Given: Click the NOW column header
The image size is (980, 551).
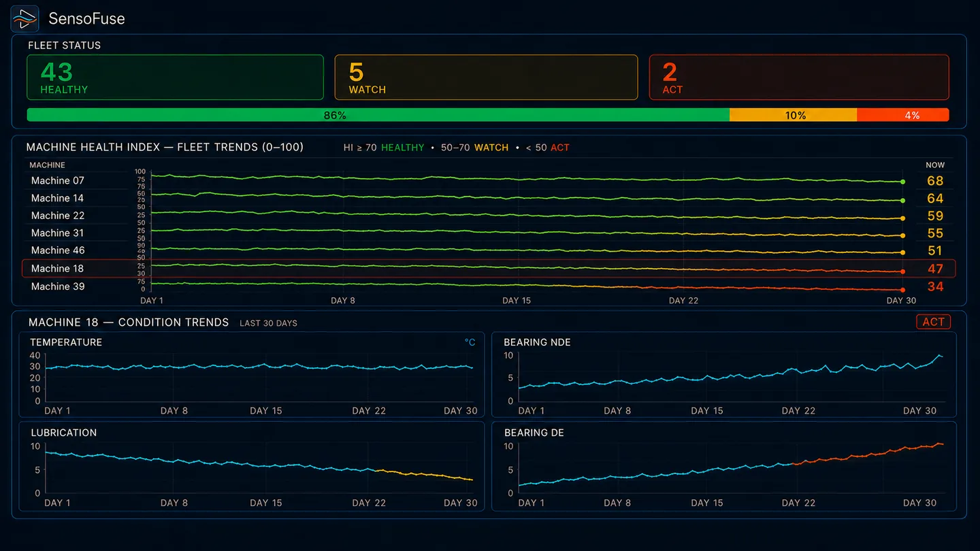Looking at the screenshot, I should 935,165.
